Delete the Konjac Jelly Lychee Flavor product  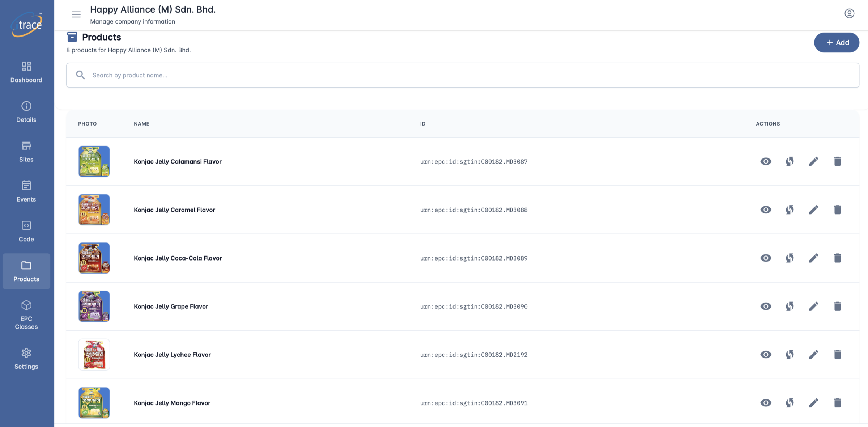click(x=837, y=355)
